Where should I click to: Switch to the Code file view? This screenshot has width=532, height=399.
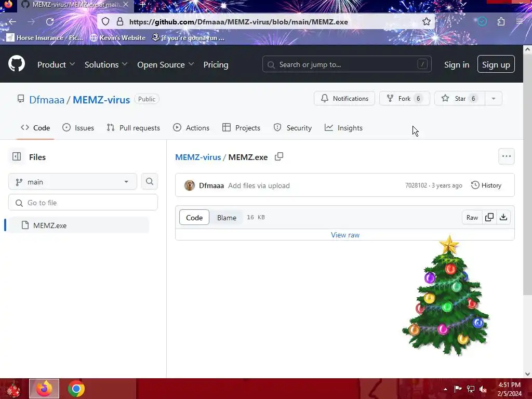194,218
